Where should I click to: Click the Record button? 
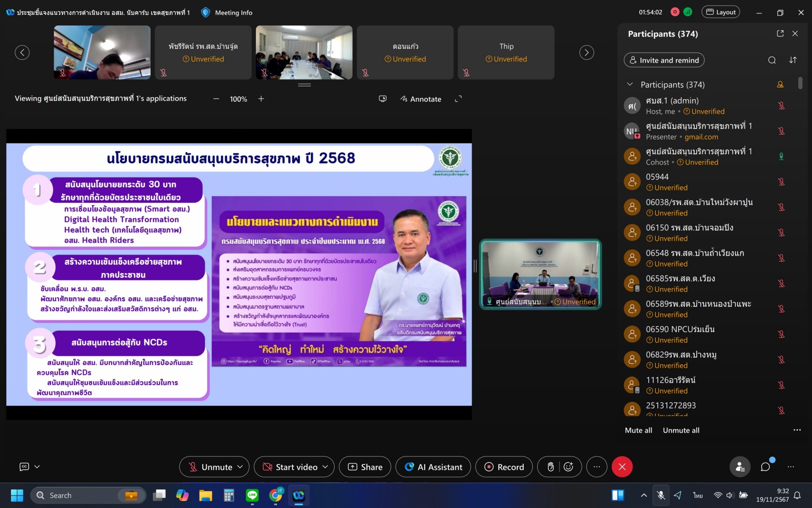[x=504, y=467]
